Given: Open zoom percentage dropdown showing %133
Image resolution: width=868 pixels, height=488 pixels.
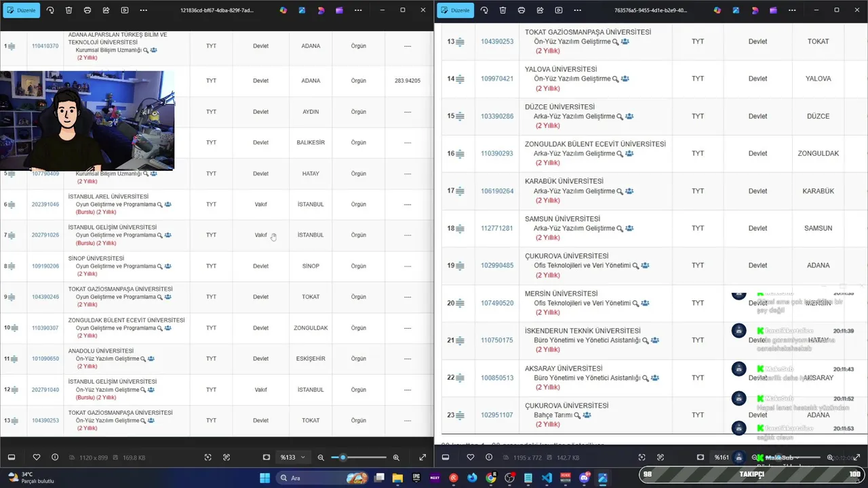Looking at the screenshot, I should (292, 457).
